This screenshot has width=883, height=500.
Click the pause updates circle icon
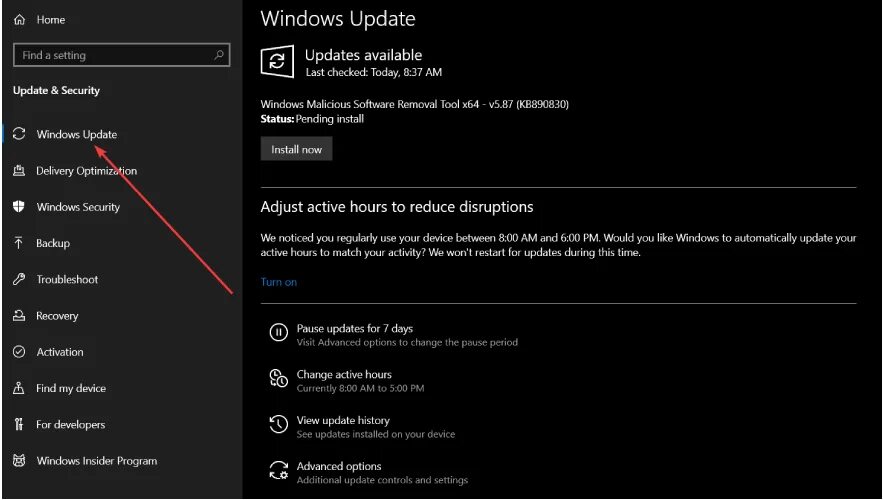point(278,332)
